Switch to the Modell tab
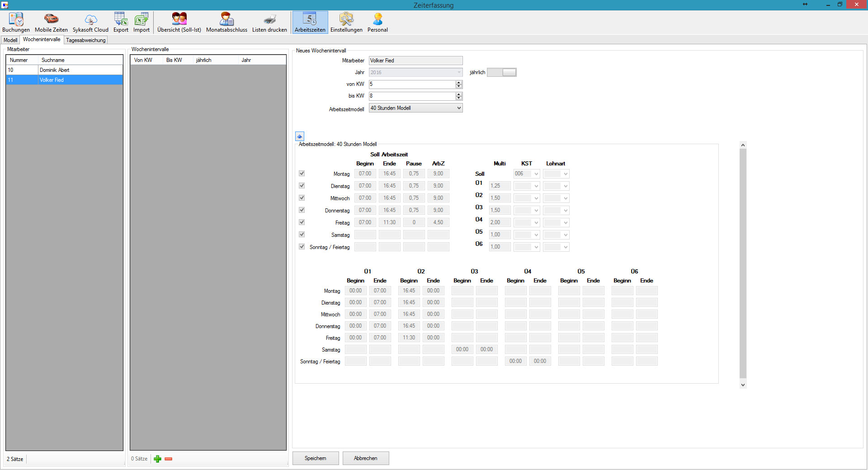The height and width of the screenshot is (470, 868). point(10,40)
